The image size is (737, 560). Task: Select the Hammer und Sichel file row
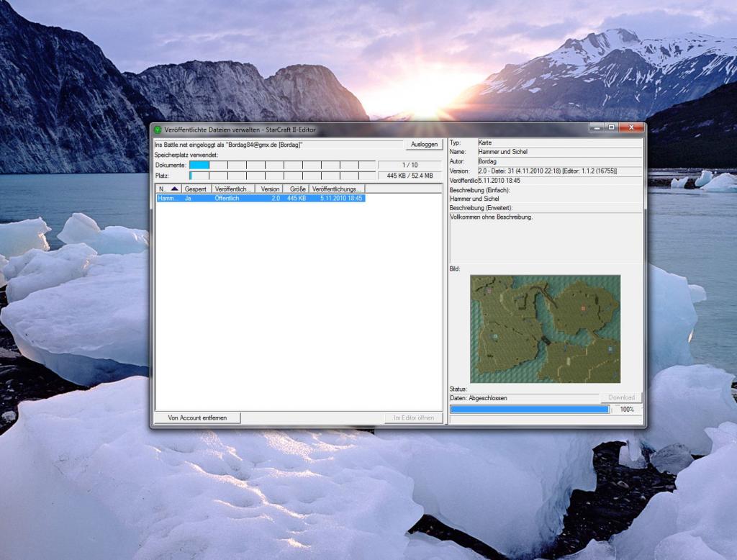tap(261, 198)
